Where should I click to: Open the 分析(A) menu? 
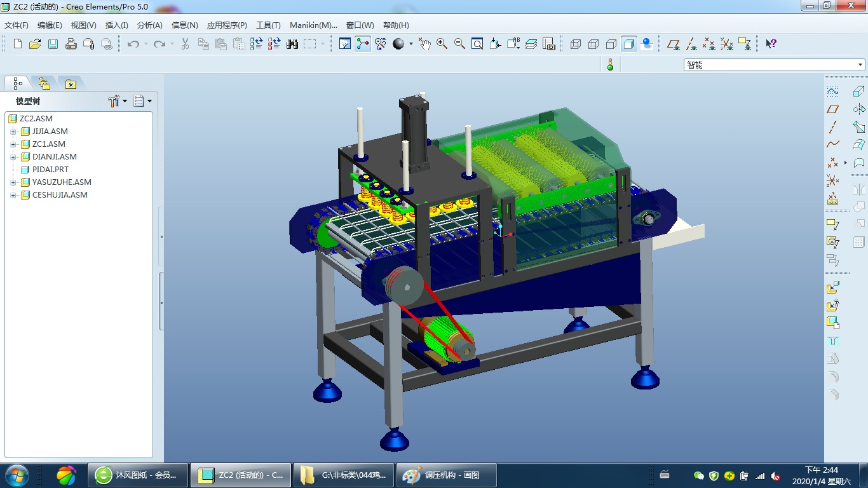[x=149, y=25]
